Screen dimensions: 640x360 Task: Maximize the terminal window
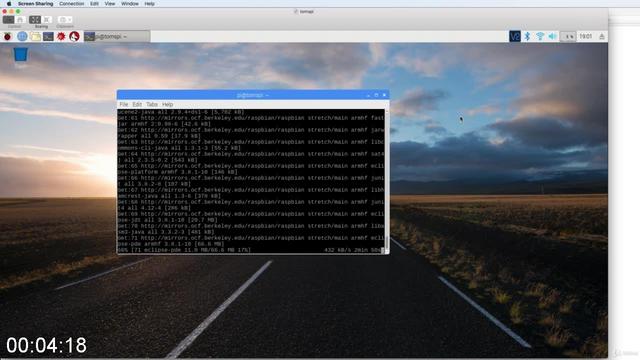376,95
